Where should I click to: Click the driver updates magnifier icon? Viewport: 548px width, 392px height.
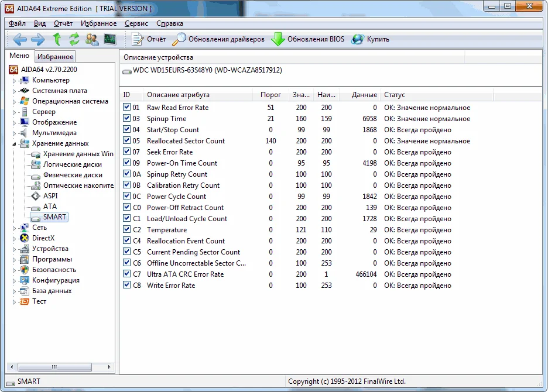tap(179, 39)
